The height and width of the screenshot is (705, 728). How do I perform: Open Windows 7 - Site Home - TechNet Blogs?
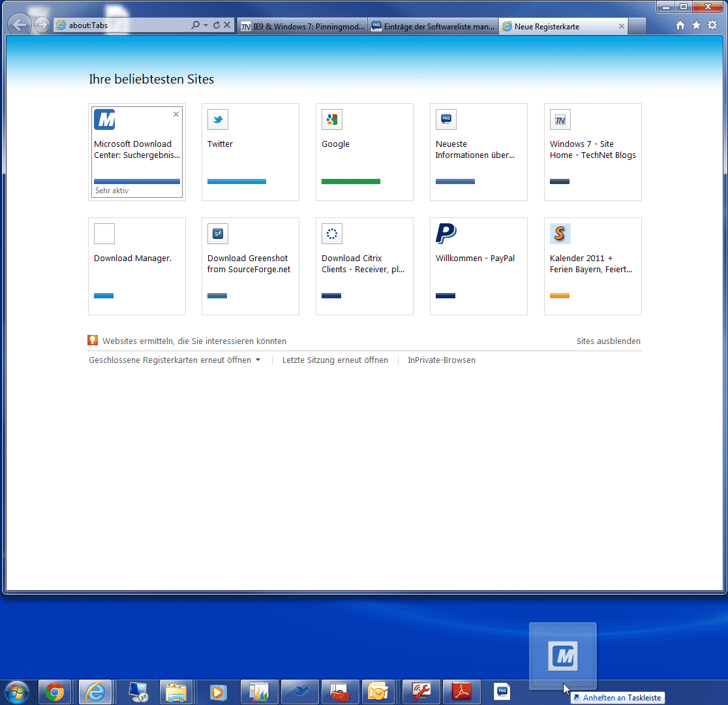[x=593, y=149]
